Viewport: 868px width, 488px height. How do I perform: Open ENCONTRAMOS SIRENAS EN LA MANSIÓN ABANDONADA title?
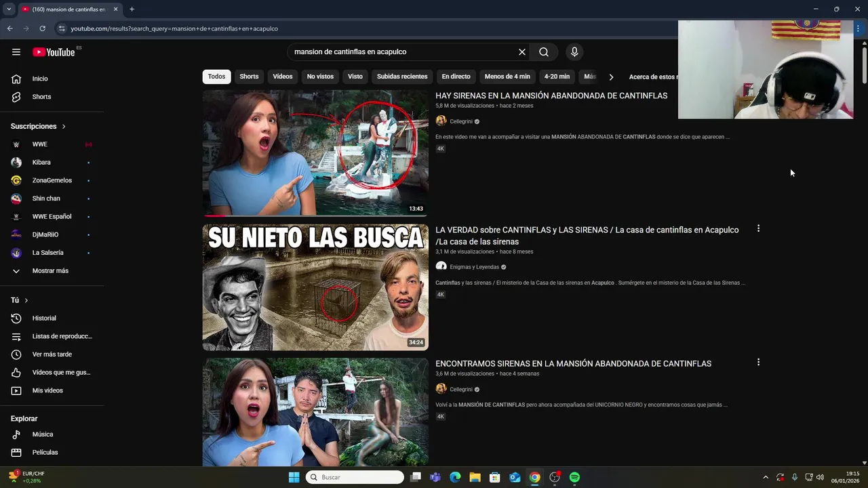(x=573, y=364)
